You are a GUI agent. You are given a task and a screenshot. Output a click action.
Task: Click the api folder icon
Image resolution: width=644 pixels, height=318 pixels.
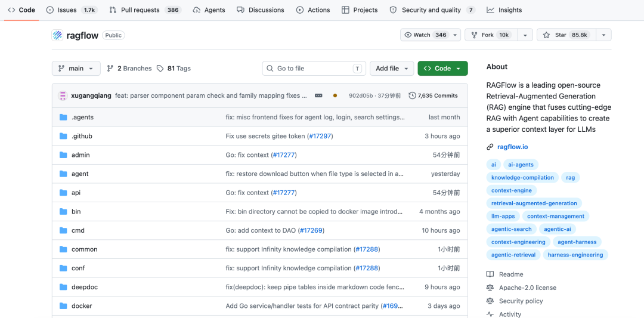(63, 193)
